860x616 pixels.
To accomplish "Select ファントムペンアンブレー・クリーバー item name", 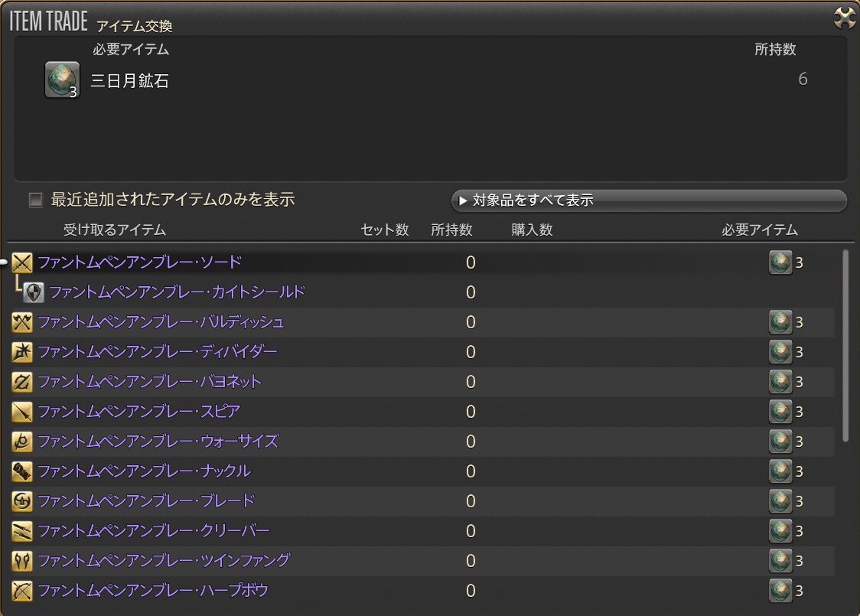I will pos(154,530).
